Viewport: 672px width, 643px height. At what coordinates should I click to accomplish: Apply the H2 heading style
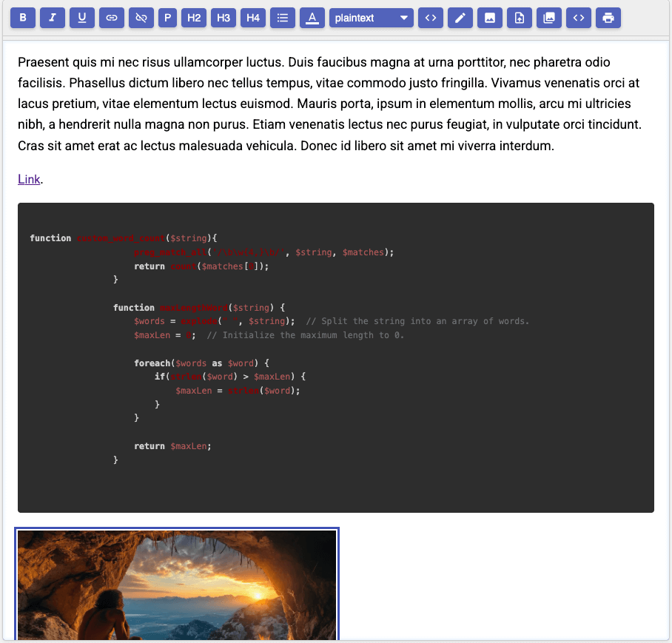[x=194, y=18]
